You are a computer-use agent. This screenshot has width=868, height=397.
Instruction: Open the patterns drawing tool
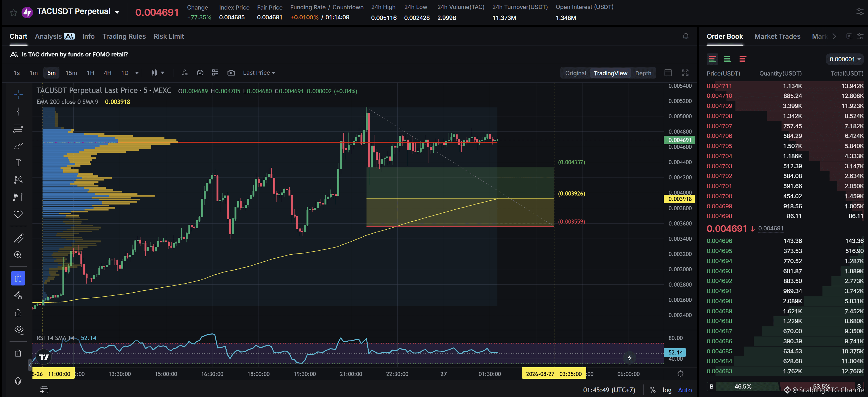tap(18, 180)
